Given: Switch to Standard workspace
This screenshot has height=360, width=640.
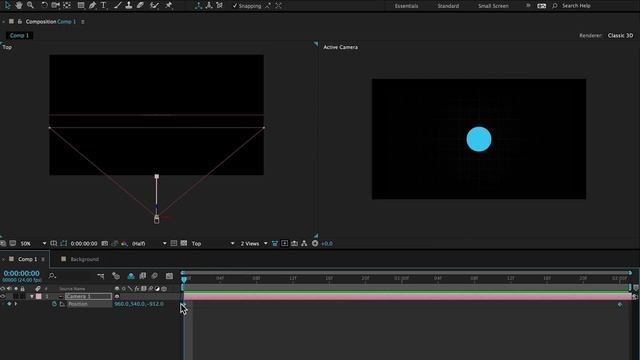Looking at the screenshot, I should pos(448,6).
